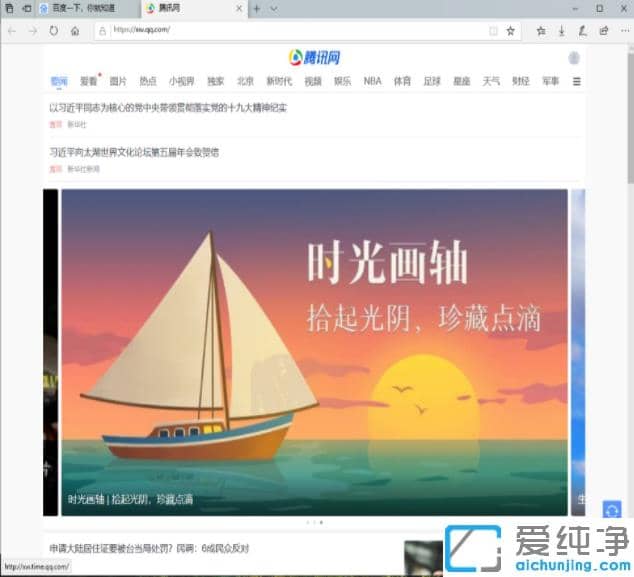Screen dimensions: 634x577
Task: Open the user avatar icon
Action: (x=574, y=58)
